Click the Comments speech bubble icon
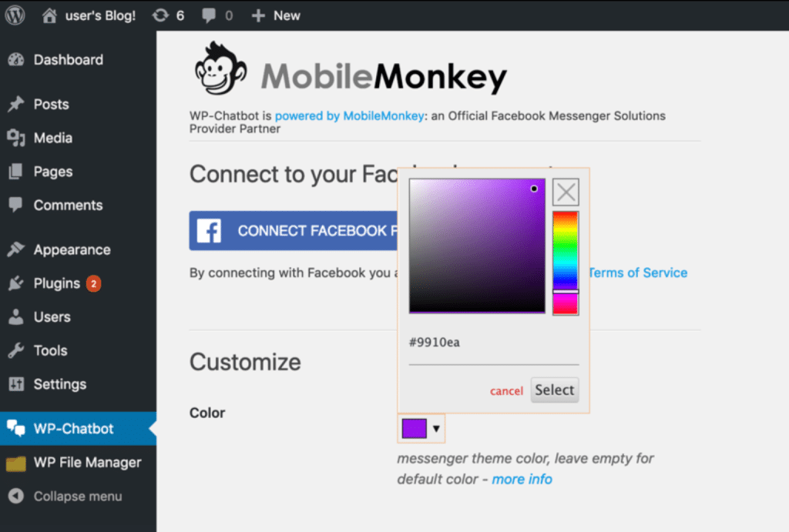 (15, 205)
